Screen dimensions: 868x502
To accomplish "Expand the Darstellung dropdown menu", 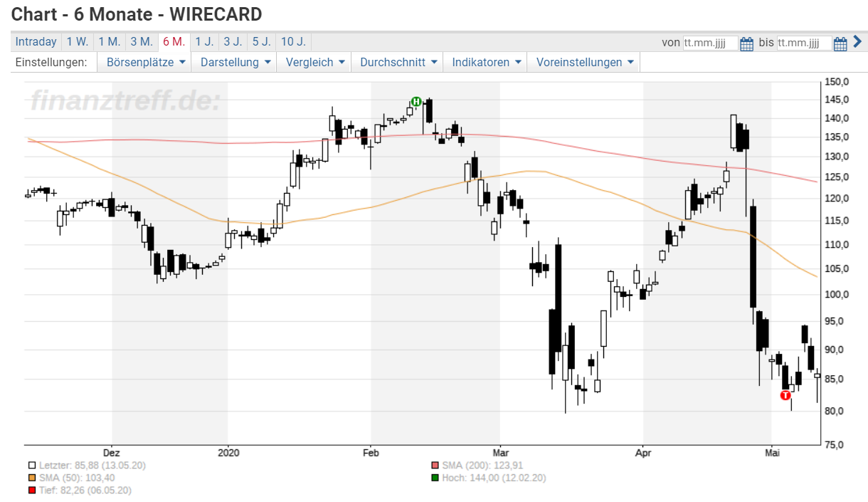I will click(x=235, y=63).
